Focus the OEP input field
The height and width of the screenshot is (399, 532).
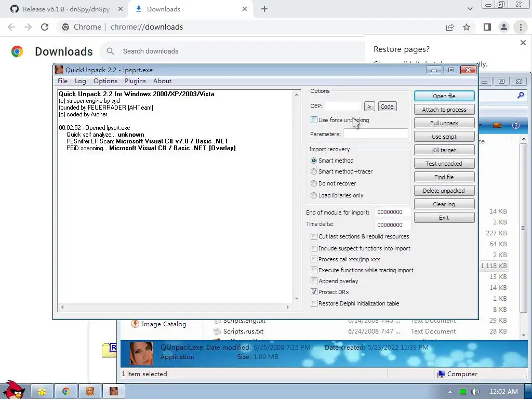click(343, 106)
